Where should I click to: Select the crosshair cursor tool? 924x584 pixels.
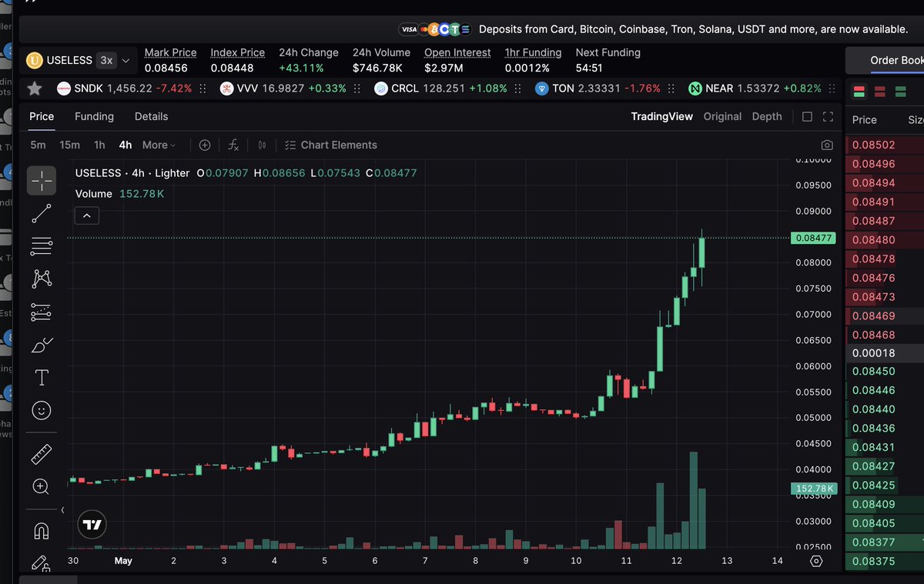pos(42,180)
